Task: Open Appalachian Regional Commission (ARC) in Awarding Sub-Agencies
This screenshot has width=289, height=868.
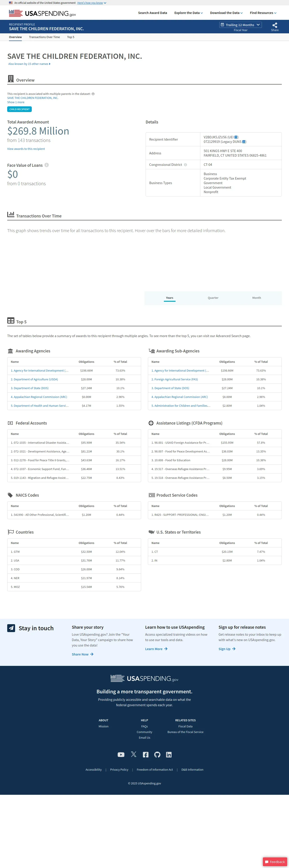Action: coord(180,397)
